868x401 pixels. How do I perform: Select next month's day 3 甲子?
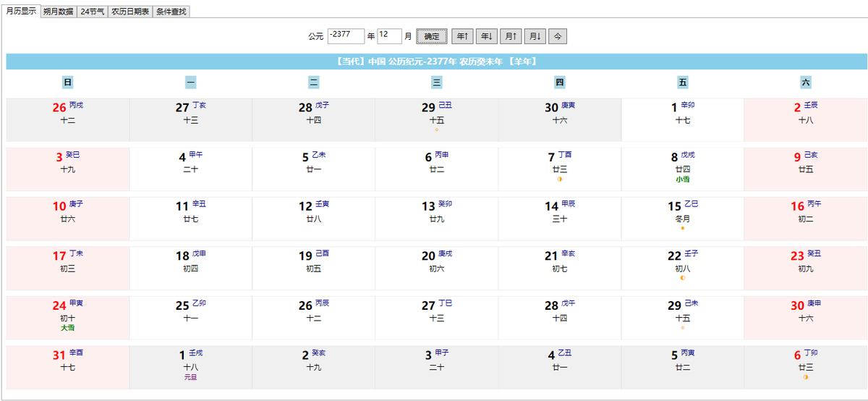[x=437, y=366]
